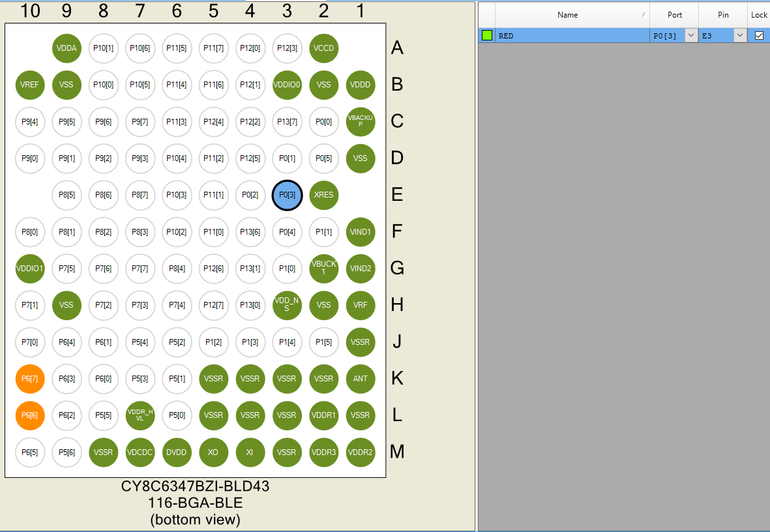This screenshot has height=532, width=770.
Task: Click the P8[4] pin
Action: point(177,269)
